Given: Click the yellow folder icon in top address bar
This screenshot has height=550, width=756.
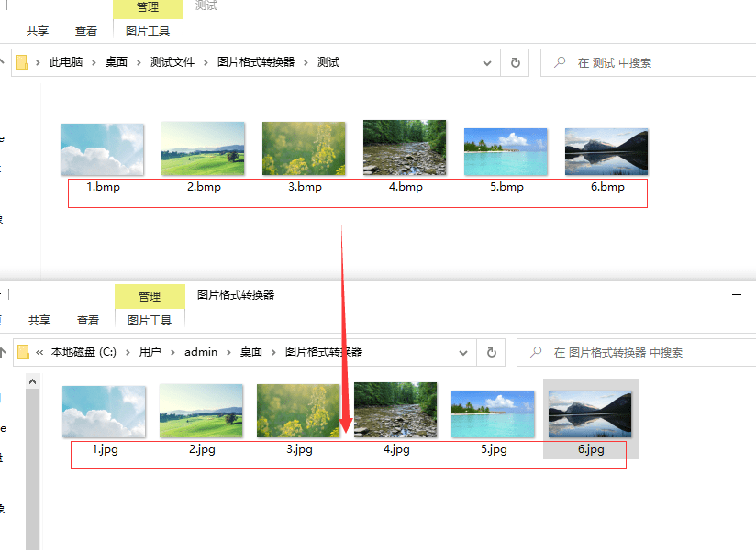Looking at the screenshot, I should click(x=20, y=62).
